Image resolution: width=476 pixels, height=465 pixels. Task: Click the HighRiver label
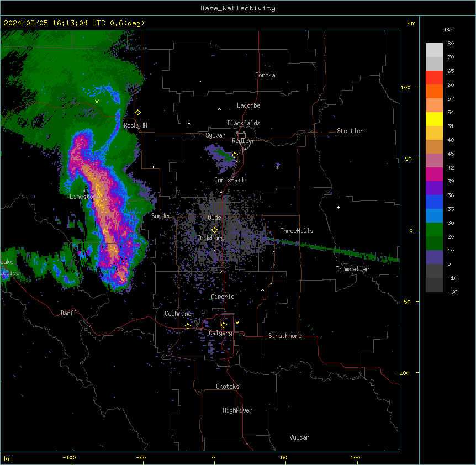point(237,410)
